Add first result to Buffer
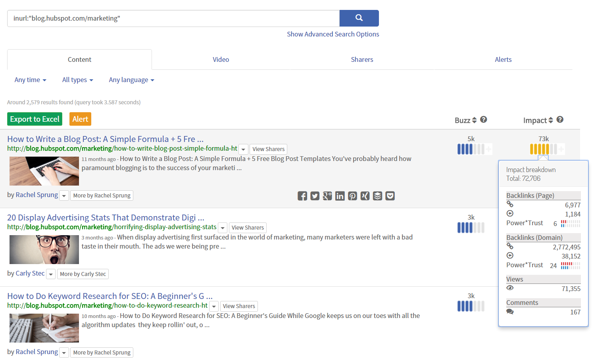Image resolution: width=592 pixels, height=364 pixels. click(378, 196)
